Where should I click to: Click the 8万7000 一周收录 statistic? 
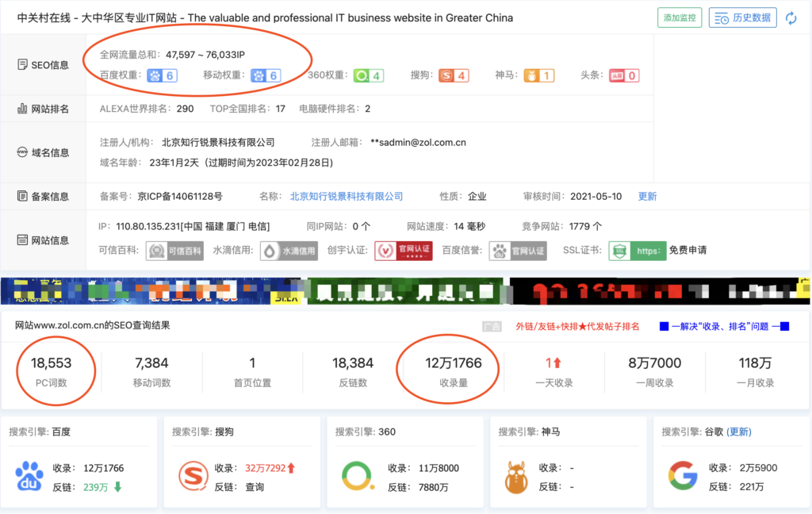654,372
